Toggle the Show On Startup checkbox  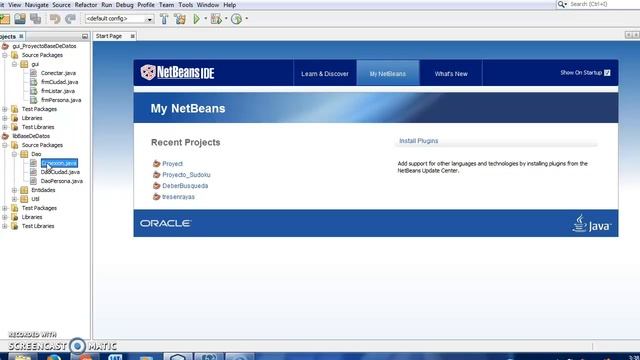pyautogui.click(x=607, y=73)
